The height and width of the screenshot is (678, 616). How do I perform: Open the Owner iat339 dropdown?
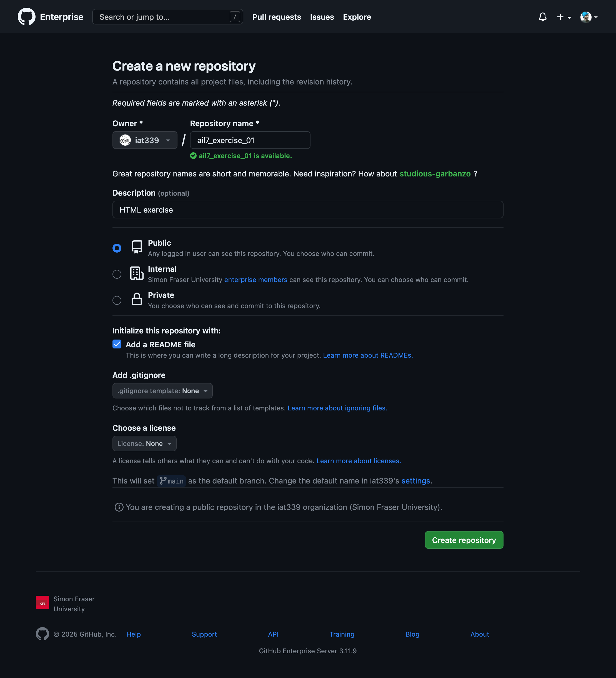click(x=144, y=140)
